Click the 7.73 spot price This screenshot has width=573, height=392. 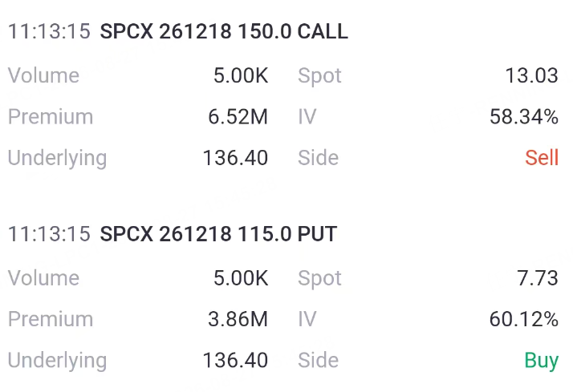pyautogui.click(x=537, y=278)
